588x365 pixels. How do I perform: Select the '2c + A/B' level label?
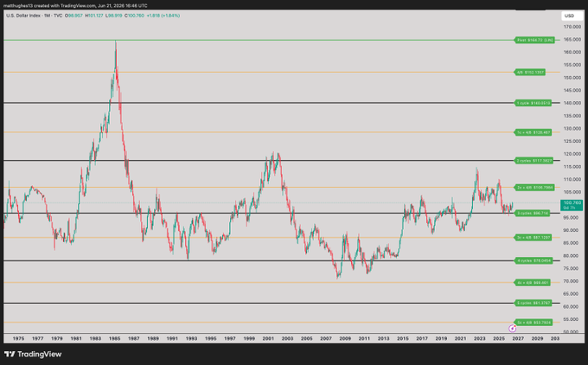coord(534,188)
